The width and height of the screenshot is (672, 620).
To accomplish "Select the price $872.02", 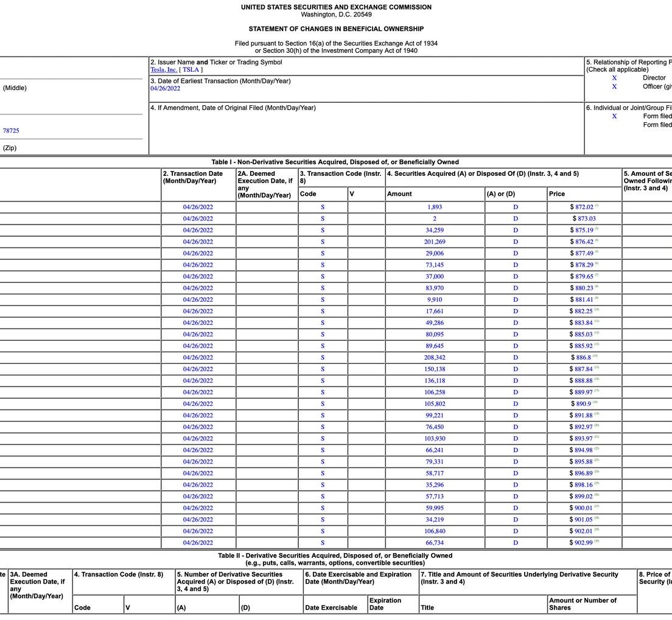I will [x=581, y=207].
